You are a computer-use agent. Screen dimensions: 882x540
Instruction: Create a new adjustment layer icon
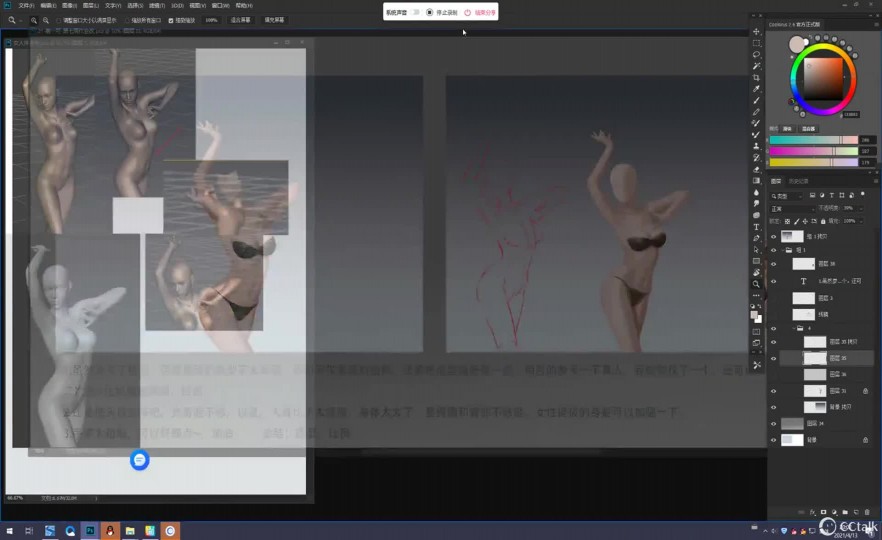pos(834,512)
